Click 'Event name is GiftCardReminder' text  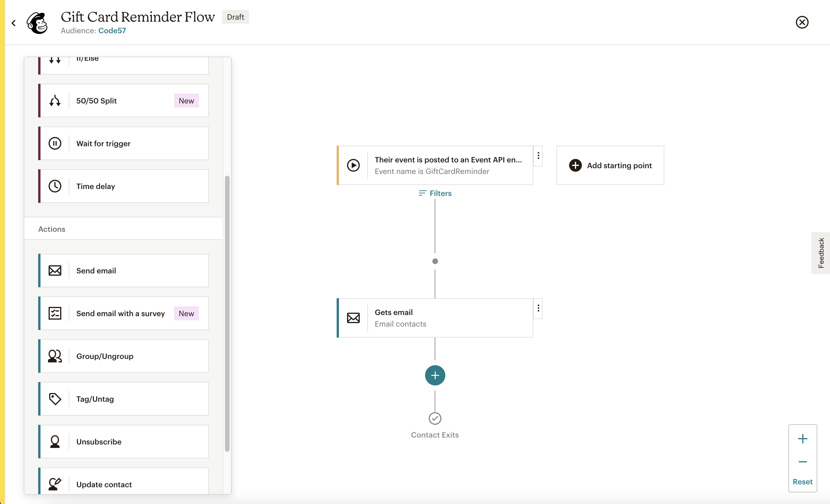click(x=432, y=171)
